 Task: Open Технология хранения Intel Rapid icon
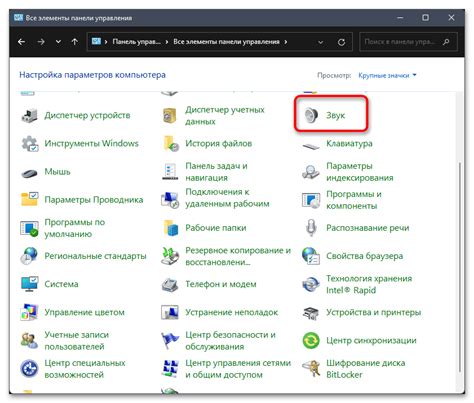pyautogui.click(x=311, y=284)
